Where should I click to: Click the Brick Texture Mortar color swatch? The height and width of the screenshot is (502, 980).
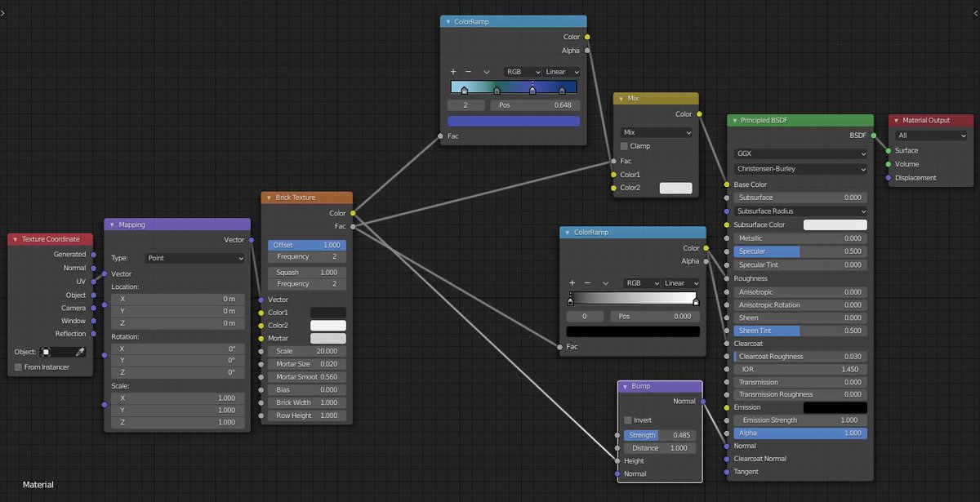pyautogui.click(x=327, y=339)
